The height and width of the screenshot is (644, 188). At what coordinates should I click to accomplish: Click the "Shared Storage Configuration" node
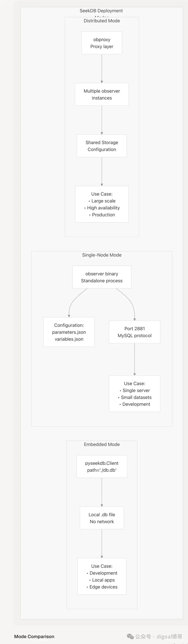(x=102, y=146)
